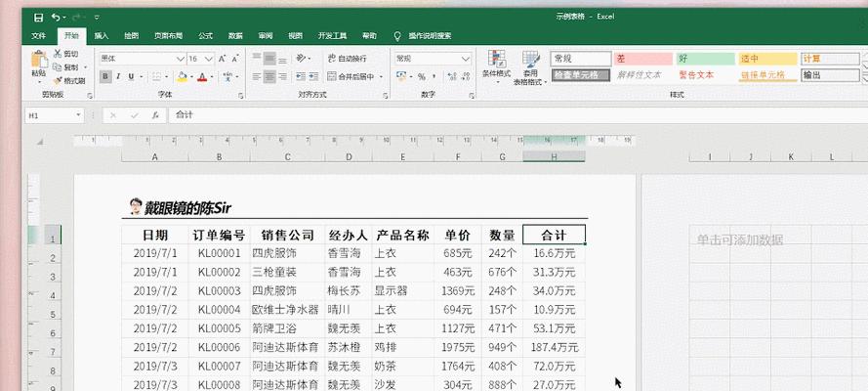Open the Customize Quick Access Toolbar arrow
This screenshot has width=868, height=391.
tap(97, 18)
